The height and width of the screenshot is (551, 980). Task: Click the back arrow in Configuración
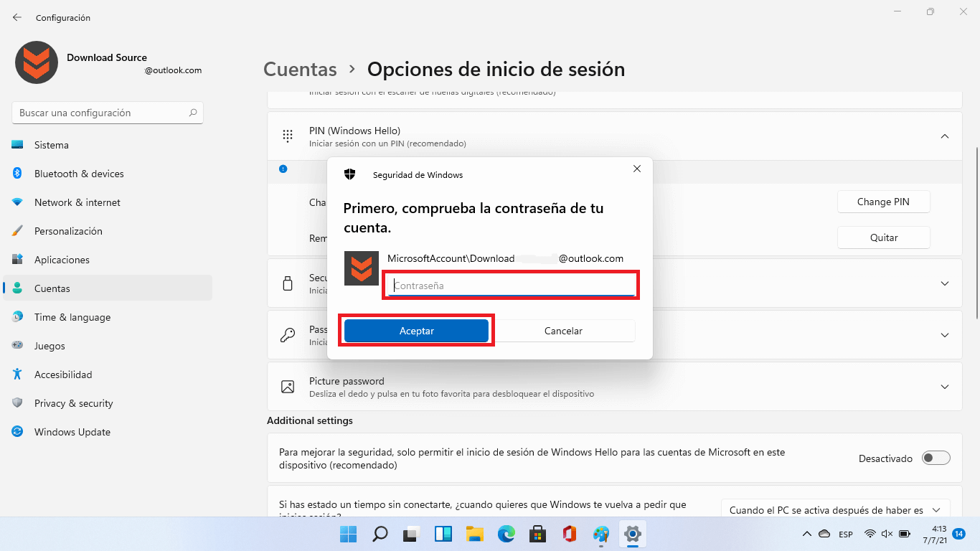17,17
